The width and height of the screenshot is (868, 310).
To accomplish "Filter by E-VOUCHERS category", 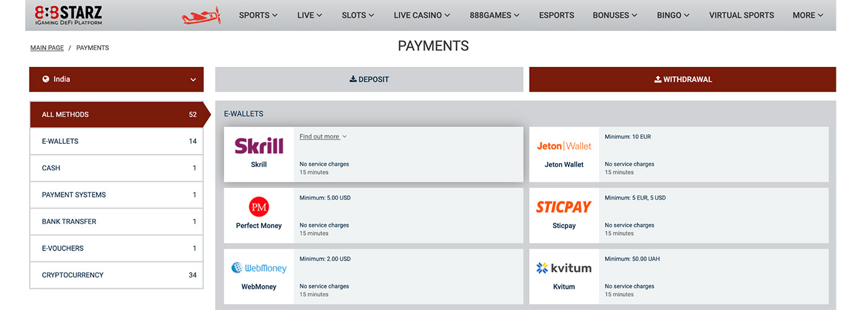I will click(x=117, y=248).
